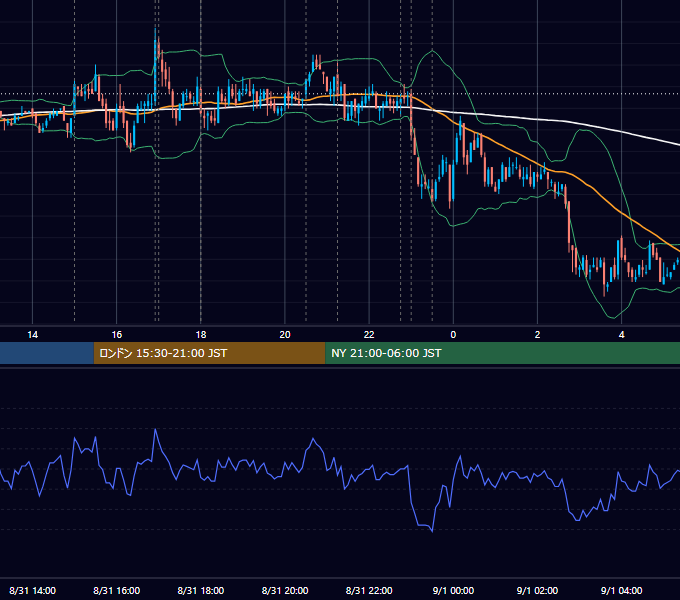The image size is (680, 600).
Task: Click the oscillator's highest peak near 8/31 17:00
Action: (155, 430)
